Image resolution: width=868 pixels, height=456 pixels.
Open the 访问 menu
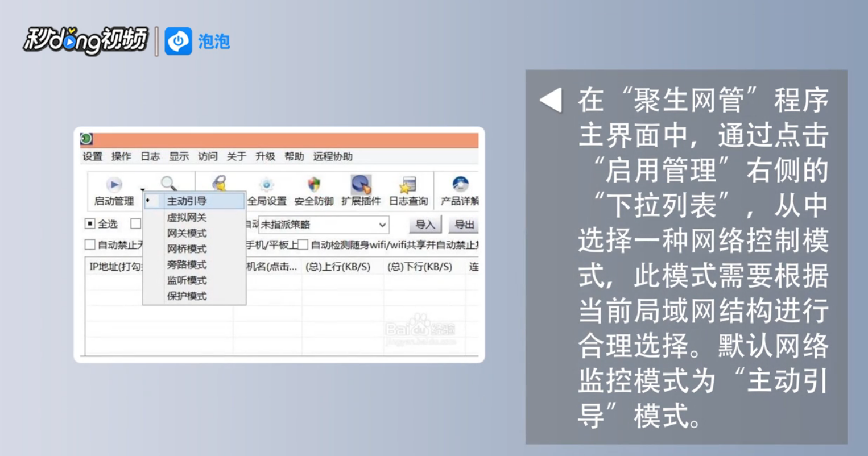(208, 156)
